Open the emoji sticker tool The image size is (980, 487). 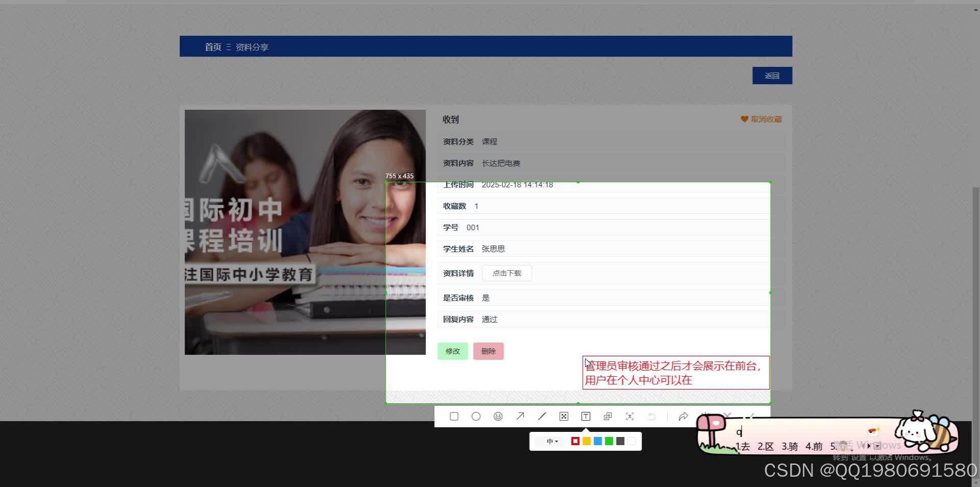click(498, 417)
